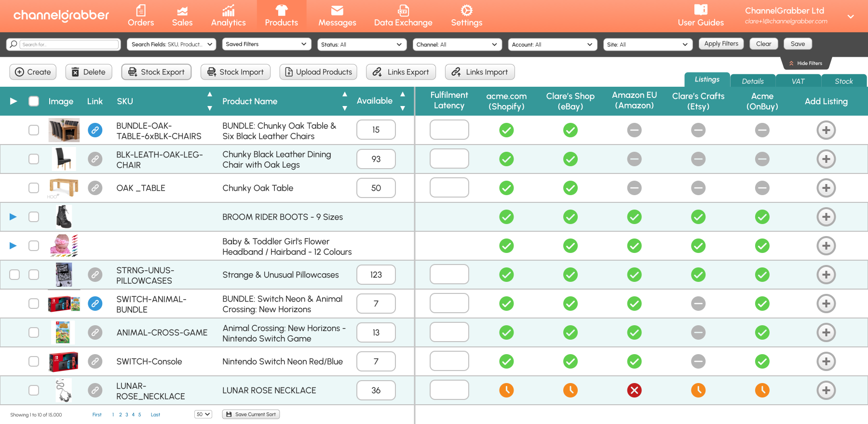Click the green OnBuy tick for ANIMAL-CROSS-GAME
The image size is (868, 424).
pyautogui.click(x=762, y=332)
